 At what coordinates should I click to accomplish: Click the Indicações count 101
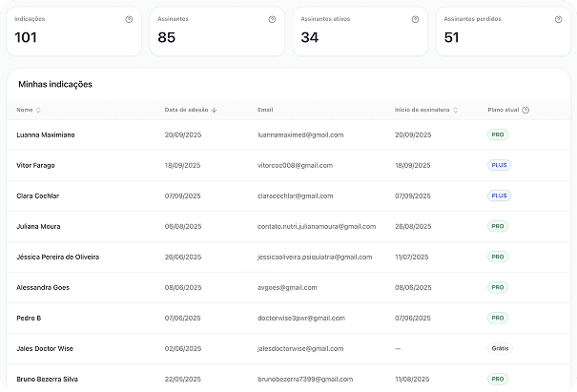point(26,37)
